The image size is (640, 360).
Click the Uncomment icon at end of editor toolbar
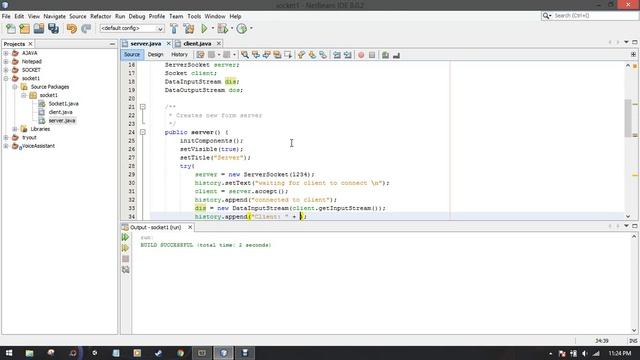396,55
